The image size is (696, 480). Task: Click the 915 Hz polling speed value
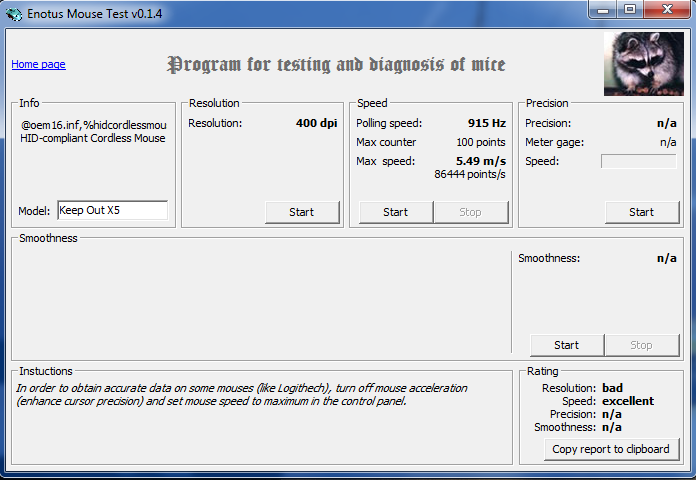486,123
